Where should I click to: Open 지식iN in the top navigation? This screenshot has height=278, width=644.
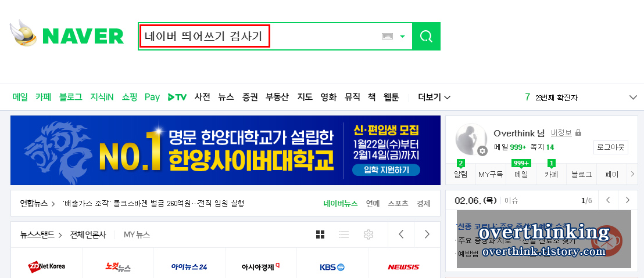(102, 97)
